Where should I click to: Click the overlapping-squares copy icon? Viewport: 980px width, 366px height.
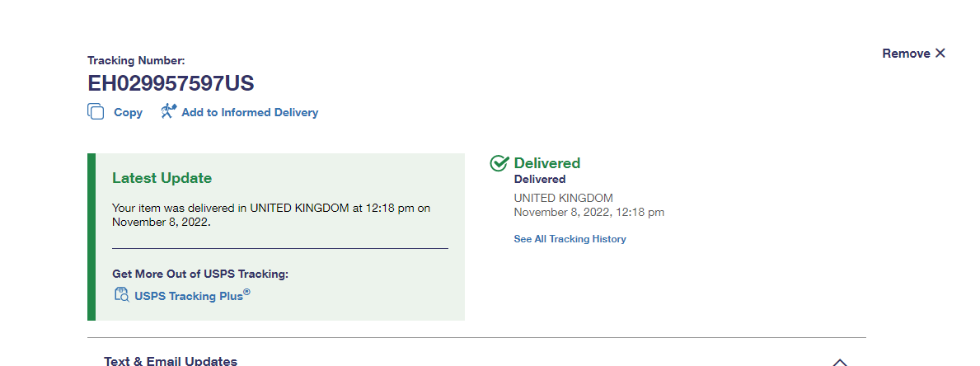[96, 112]
